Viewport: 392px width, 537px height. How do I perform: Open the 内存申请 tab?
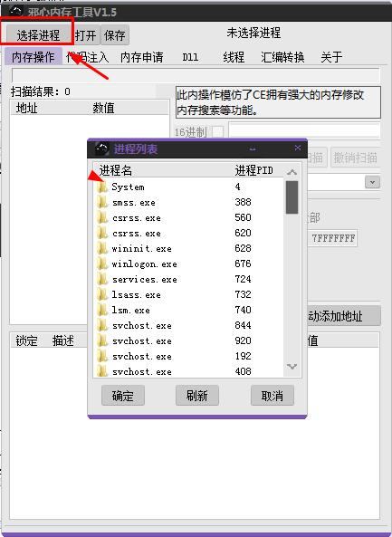(142, 57)
